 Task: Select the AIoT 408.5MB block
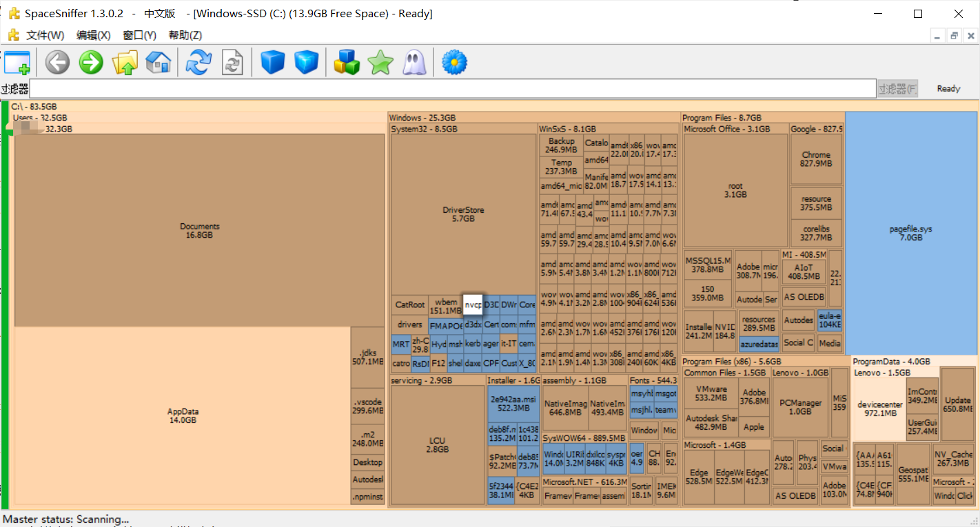(x=804, y=272)
